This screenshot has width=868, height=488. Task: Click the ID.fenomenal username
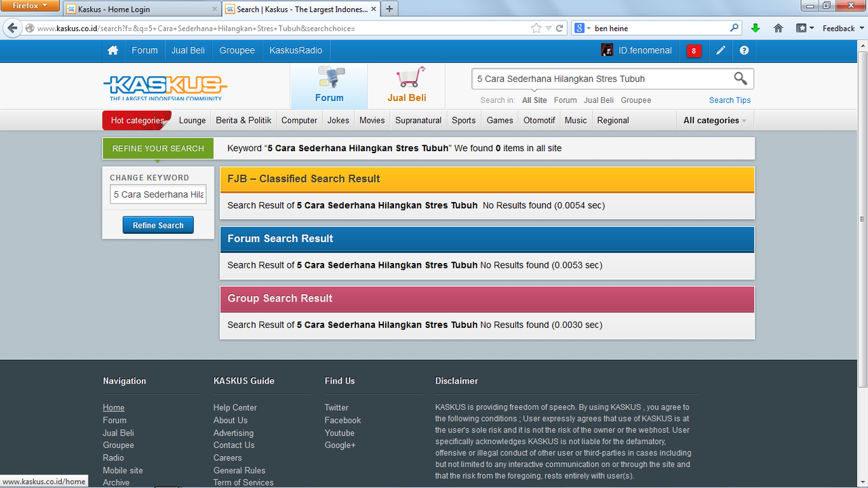click(645, 51)
